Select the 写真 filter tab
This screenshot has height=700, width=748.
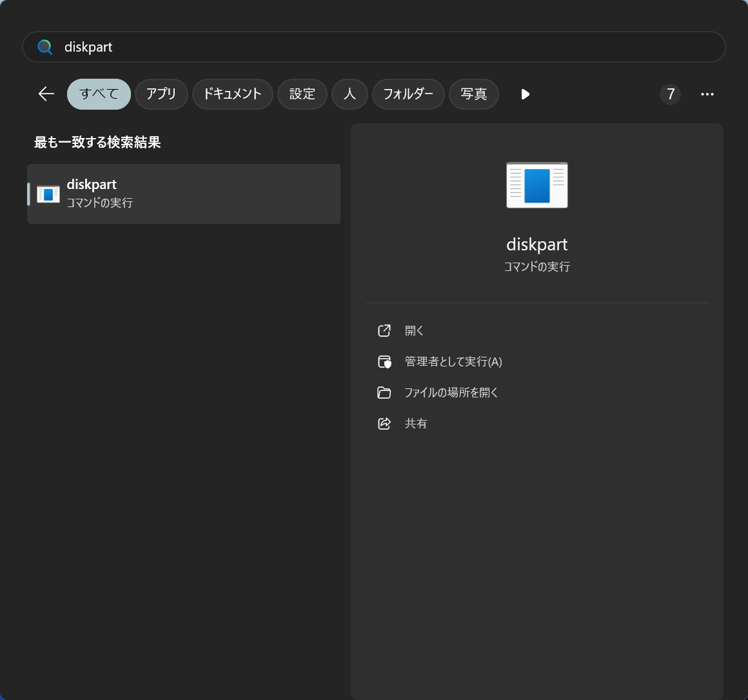(x=474, y=94)
